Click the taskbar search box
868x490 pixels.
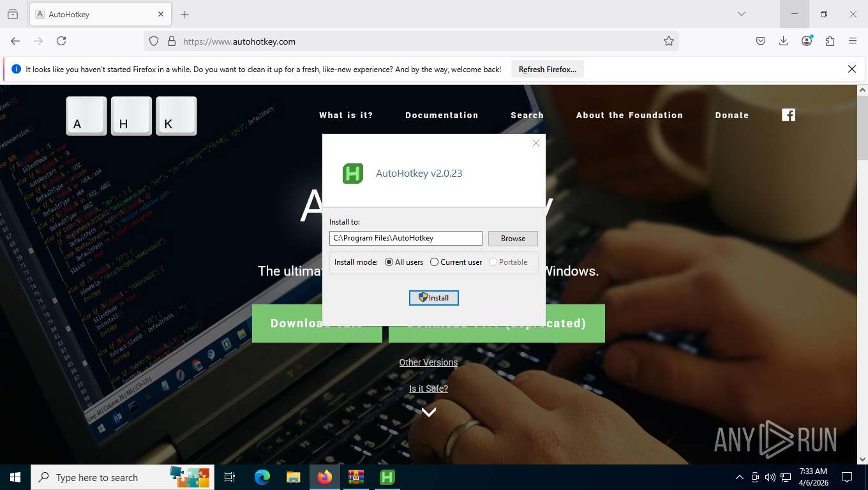pyautogui.click(x=123, y=477)
